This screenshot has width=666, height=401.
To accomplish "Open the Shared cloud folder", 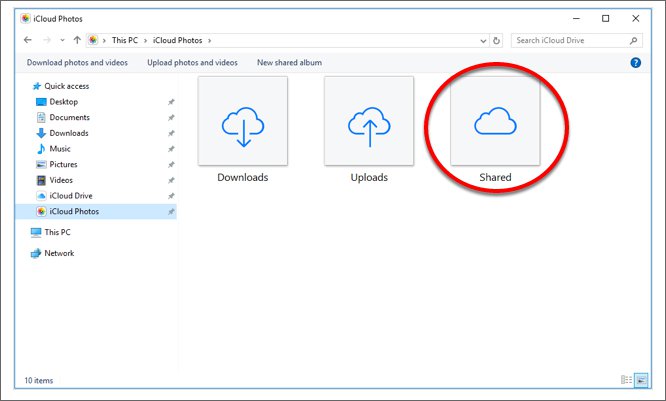I will click(495, 130).
